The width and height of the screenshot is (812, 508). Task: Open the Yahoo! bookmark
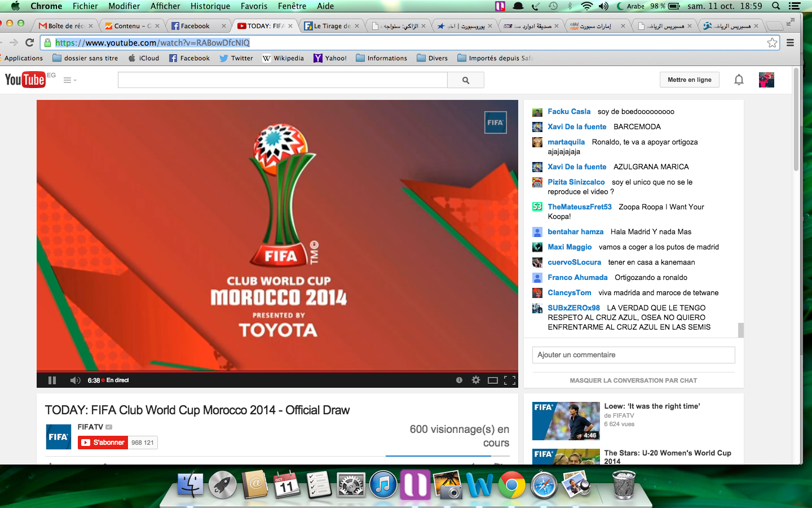[330, 58]
